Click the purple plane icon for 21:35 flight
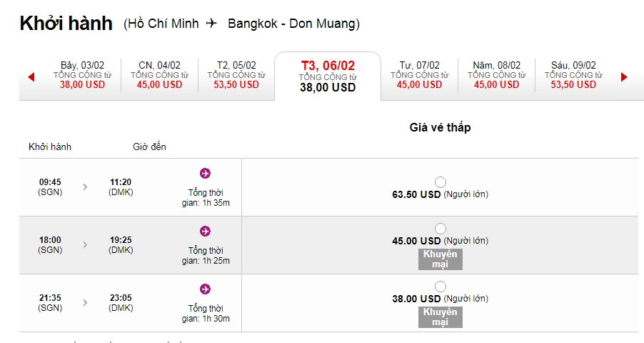This screenshot has height=343, width=644. [206, 289]
